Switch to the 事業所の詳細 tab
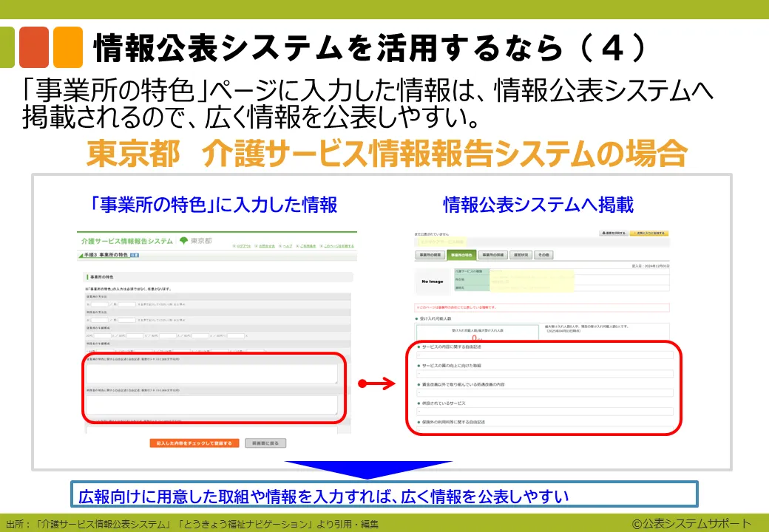Viewport: 769px width, 532px height. pyautogui.click(x=492, y=255)
